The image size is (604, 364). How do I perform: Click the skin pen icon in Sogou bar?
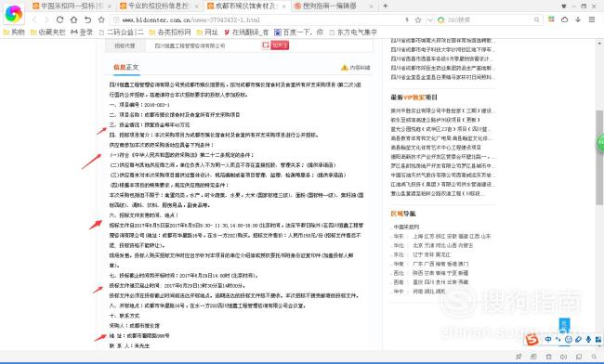point(578,339)
